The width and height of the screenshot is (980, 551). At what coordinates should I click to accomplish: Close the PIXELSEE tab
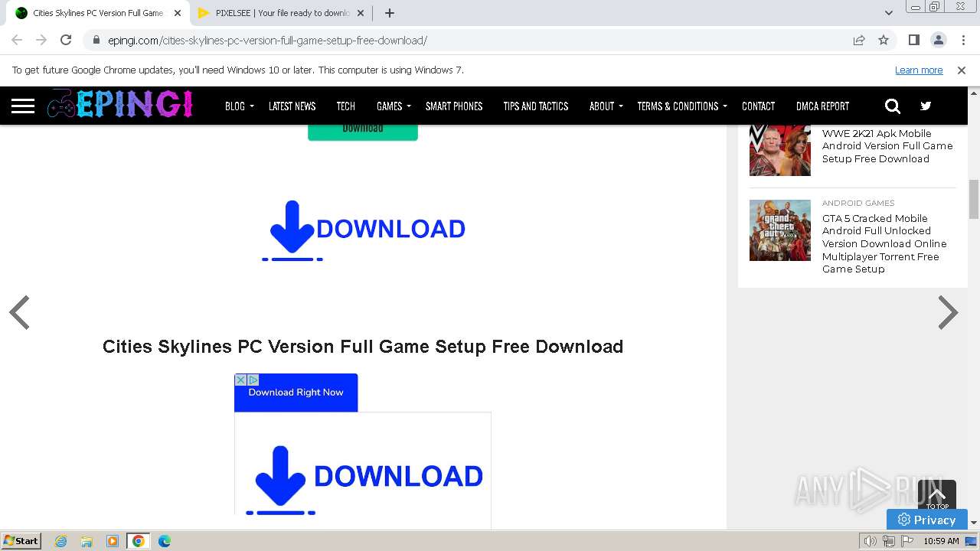coord(361,13)
